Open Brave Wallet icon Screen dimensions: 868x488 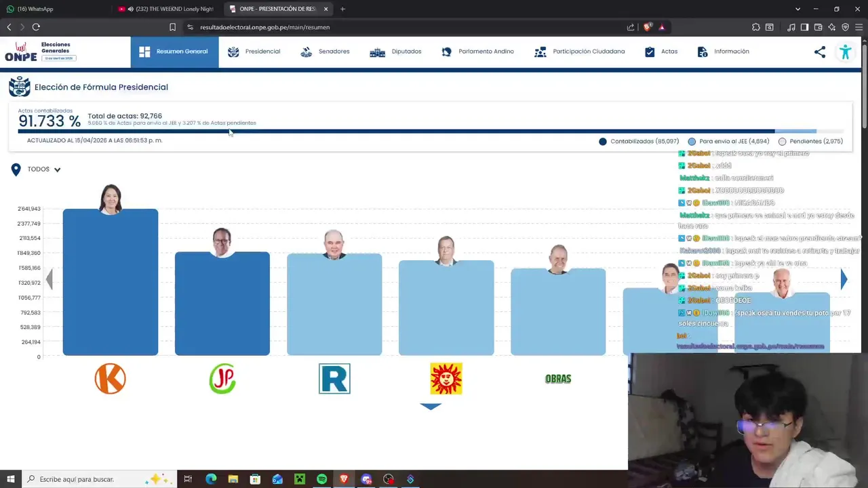tap(818, 27)
